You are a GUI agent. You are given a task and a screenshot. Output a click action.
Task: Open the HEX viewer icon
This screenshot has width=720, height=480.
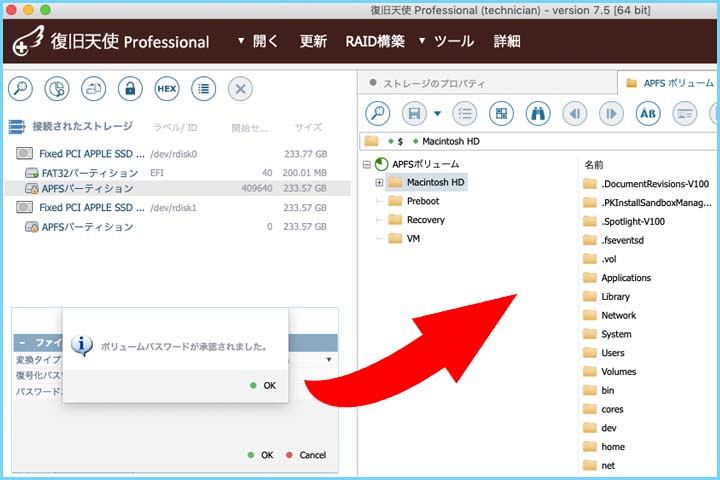tap(167, 89)
